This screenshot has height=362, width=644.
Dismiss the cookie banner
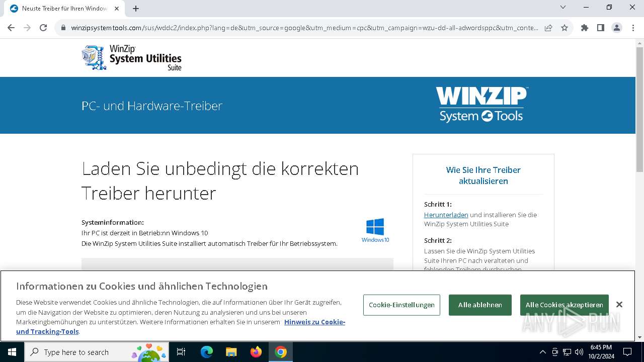click(x=619, y=305)
